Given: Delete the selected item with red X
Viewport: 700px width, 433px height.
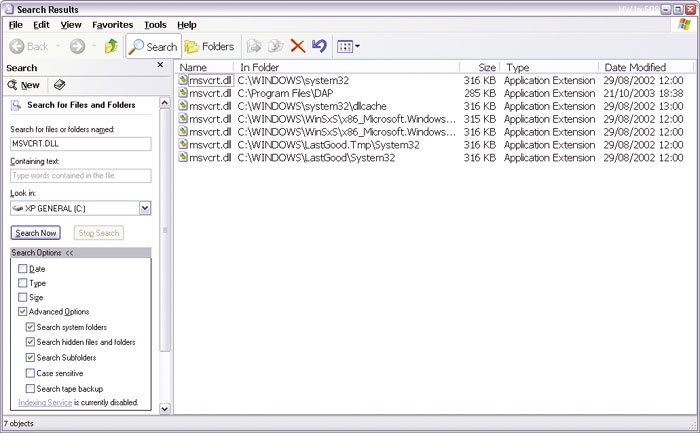Looking at the screenshot, I should point(298,46).
